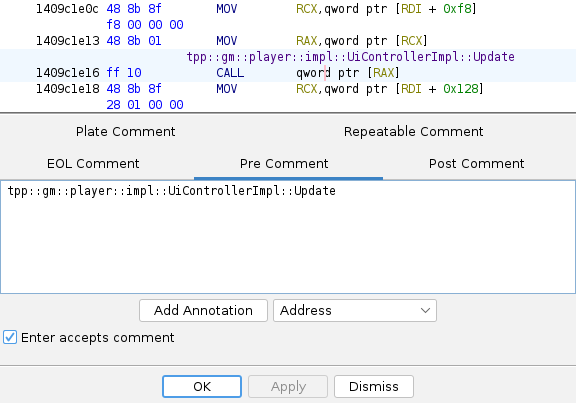
Task: Click bytes '28 01 00 00' continuation line
Action: (145, 105)
